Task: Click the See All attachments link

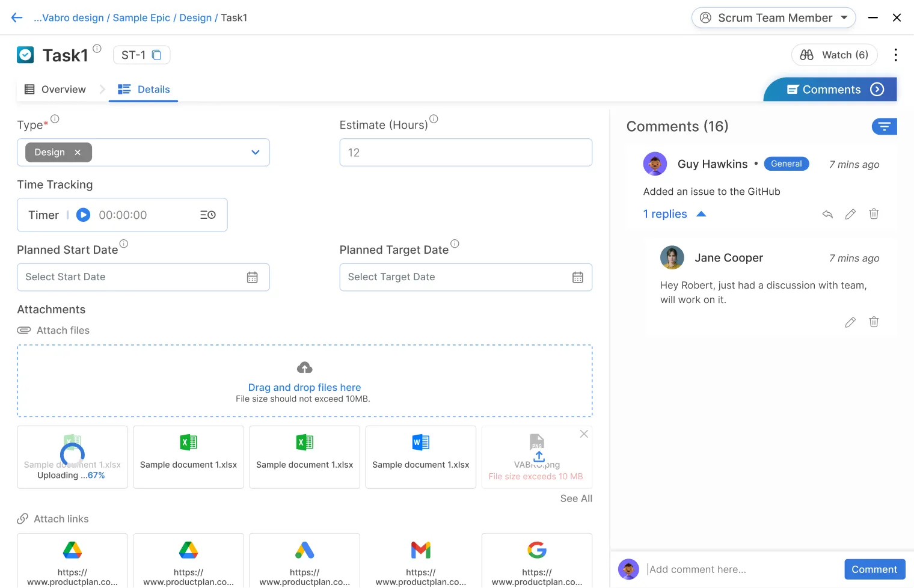Action: click(575, 498)
